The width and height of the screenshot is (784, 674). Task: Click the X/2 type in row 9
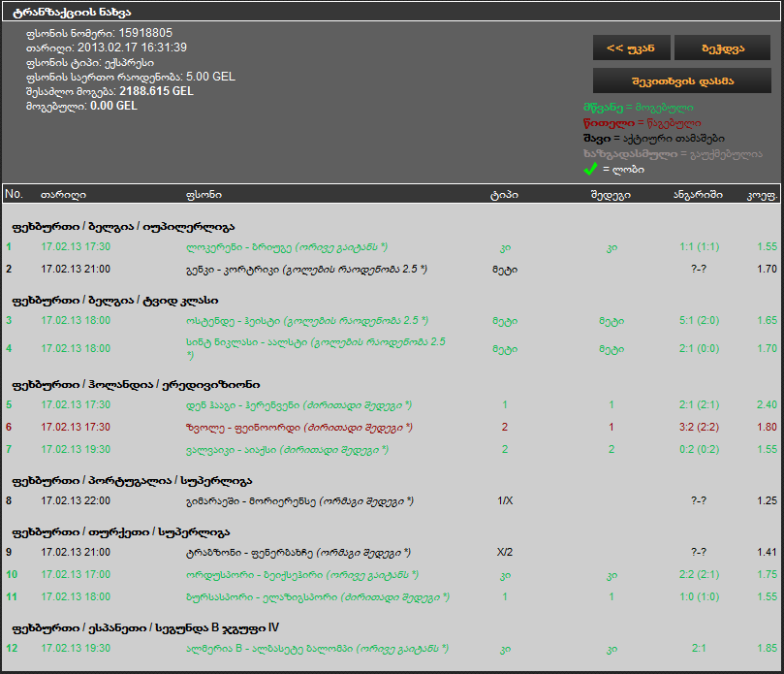(505, 552)
